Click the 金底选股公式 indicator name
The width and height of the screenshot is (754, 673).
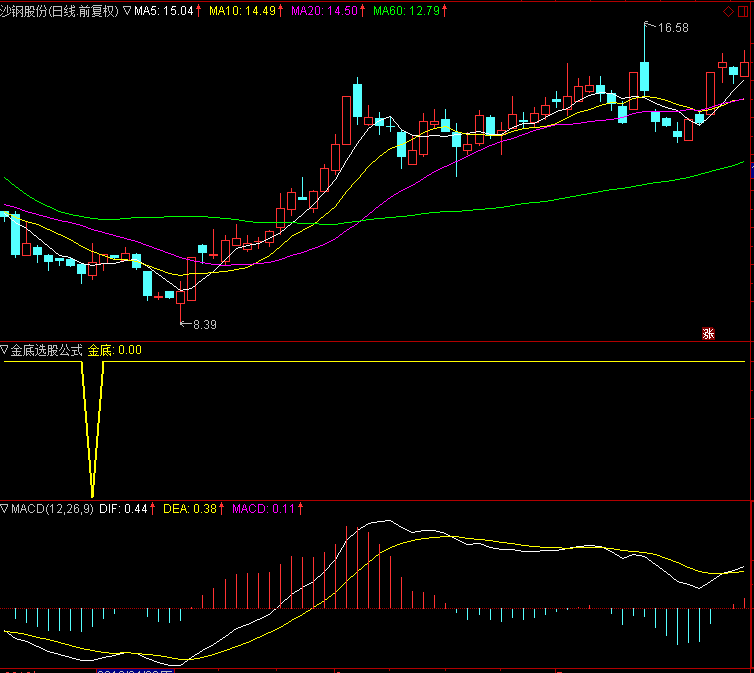47,350
